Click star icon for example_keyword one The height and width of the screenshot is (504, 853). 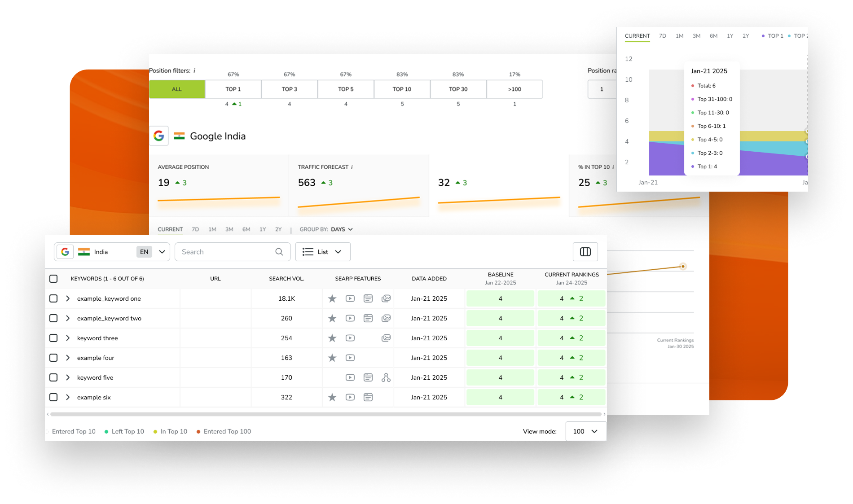pyautogui.click(x=332, y=298)
